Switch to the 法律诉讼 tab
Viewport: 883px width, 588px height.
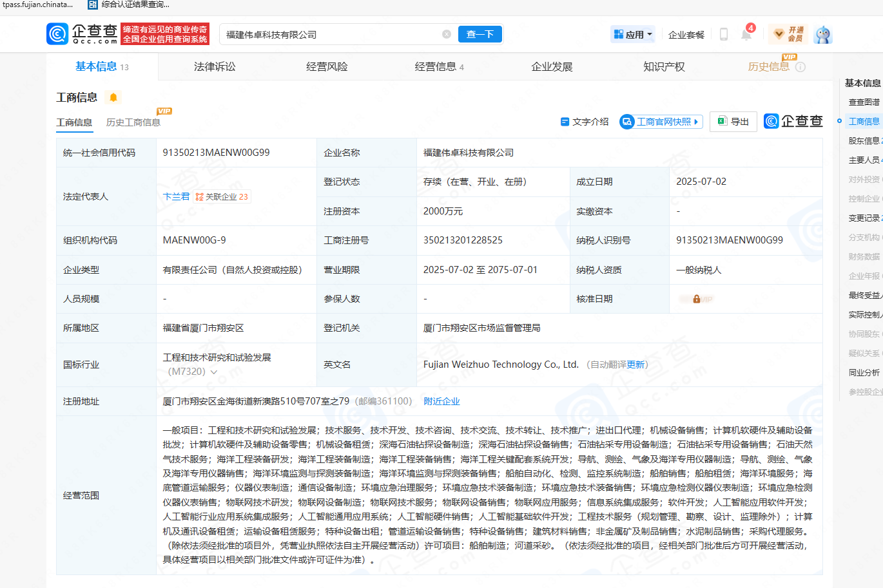215,67
